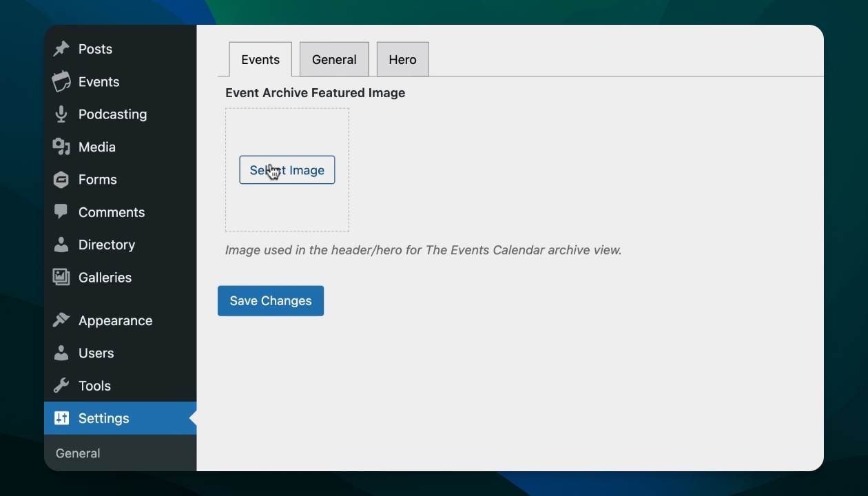The image size is (868, 496).
Task: Open the Posts menu item
Action: (95, 49)
